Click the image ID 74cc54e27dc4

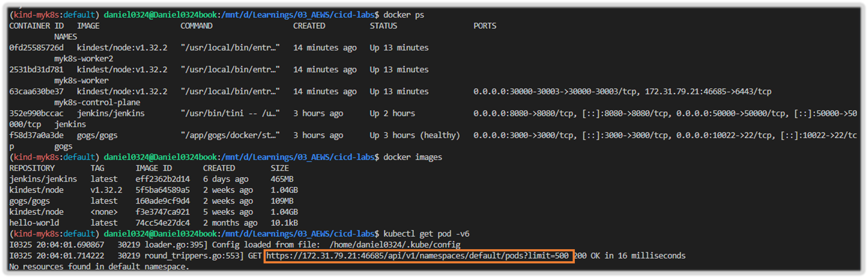pyautogui.click(x=163, y=223)
